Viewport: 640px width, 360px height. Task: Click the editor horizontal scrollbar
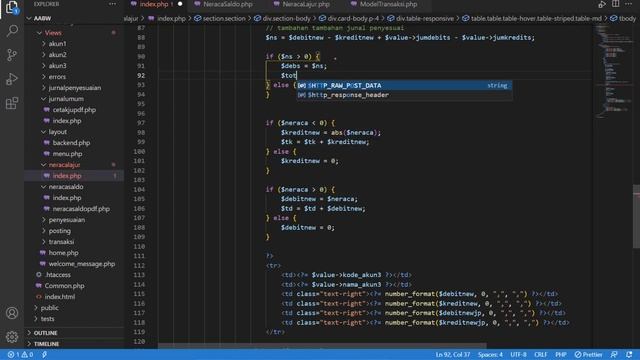(322, 346)
